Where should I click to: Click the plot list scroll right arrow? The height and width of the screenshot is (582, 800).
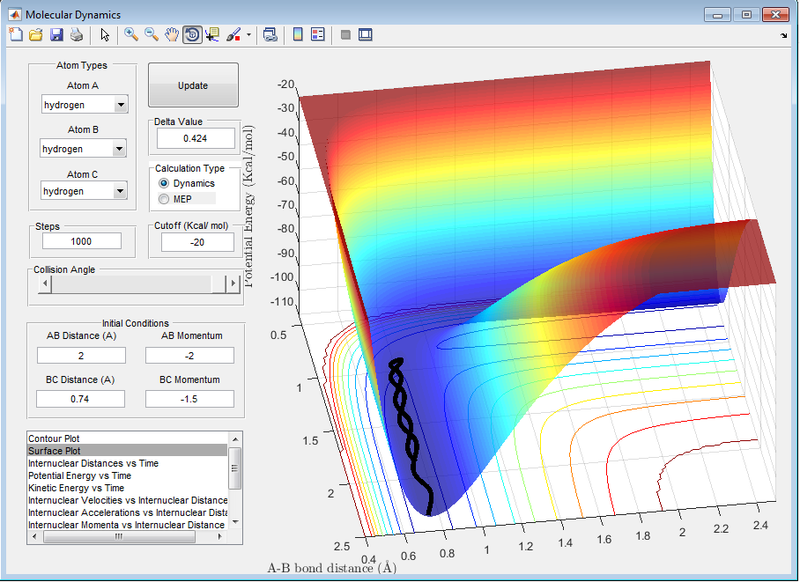coord(220,536)
